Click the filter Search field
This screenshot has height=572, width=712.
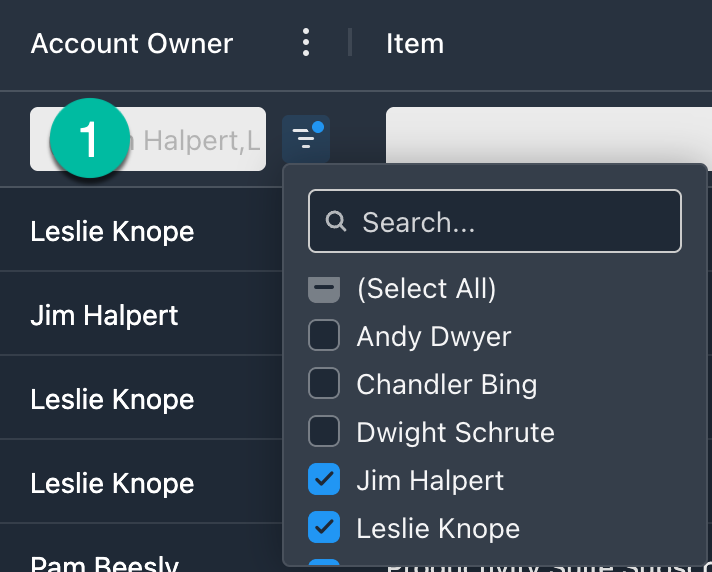pyautogui.click(x=495, y=221)
